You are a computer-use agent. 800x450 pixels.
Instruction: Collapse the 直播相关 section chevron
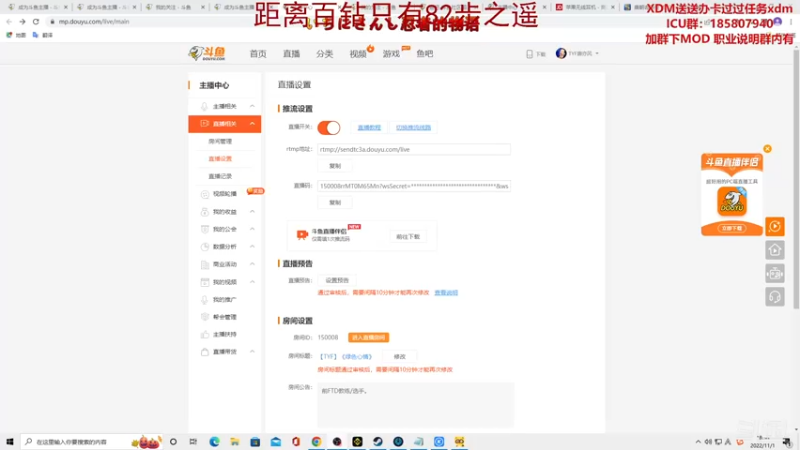click(x=252, y=123)
